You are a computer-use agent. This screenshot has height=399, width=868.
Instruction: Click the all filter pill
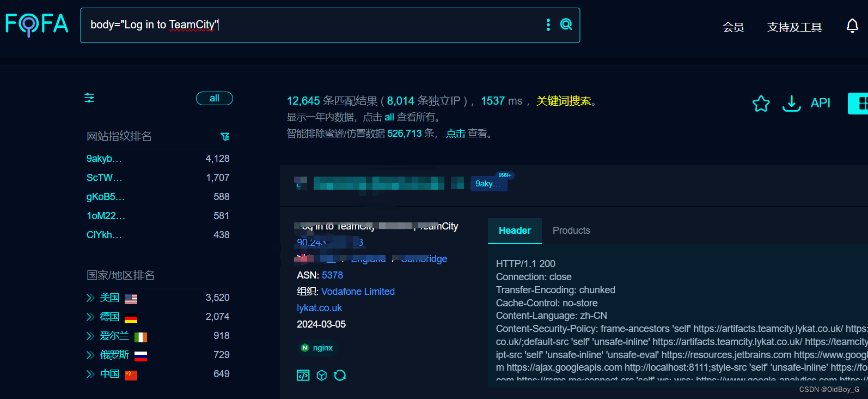click(x=215, y=98)
